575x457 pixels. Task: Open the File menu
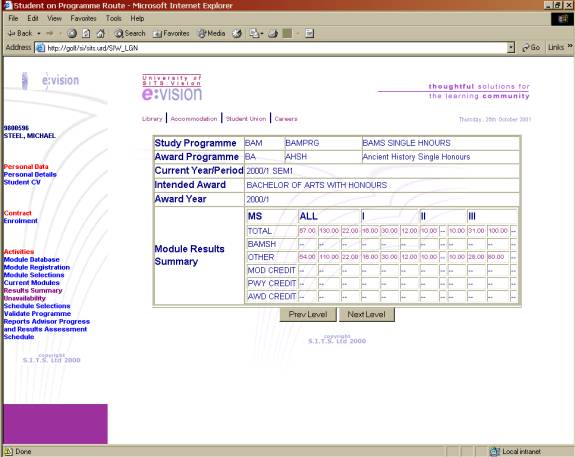point(13,18)
